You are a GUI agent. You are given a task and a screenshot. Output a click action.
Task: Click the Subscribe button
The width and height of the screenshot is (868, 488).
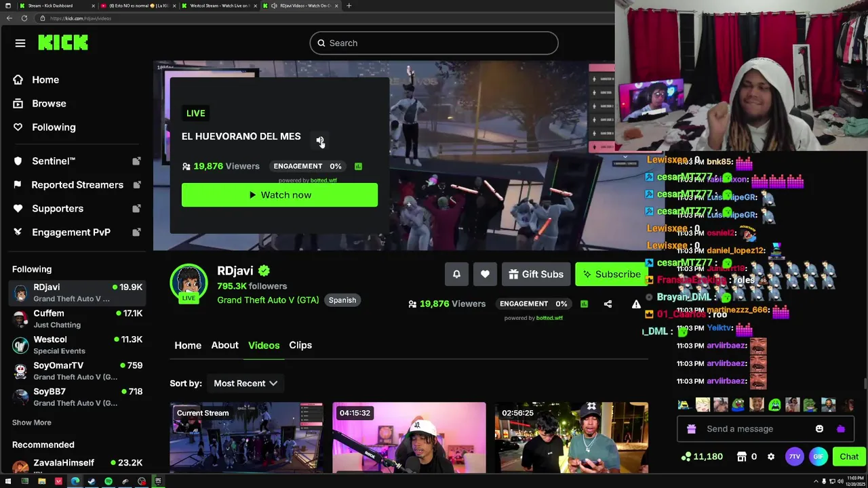612,274
